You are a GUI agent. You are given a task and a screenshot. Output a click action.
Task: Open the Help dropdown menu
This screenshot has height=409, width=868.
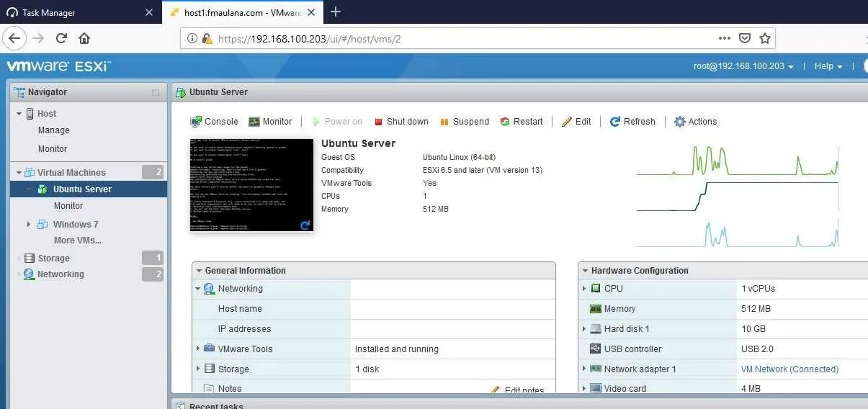[x=828, y=66]
